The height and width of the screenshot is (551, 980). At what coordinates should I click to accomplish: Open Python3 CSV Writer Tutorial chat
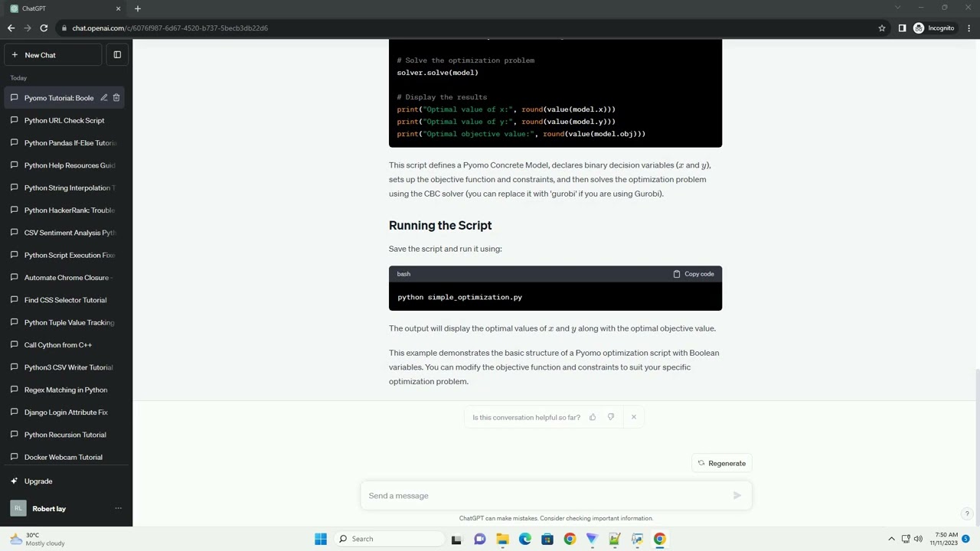(66, 367)
